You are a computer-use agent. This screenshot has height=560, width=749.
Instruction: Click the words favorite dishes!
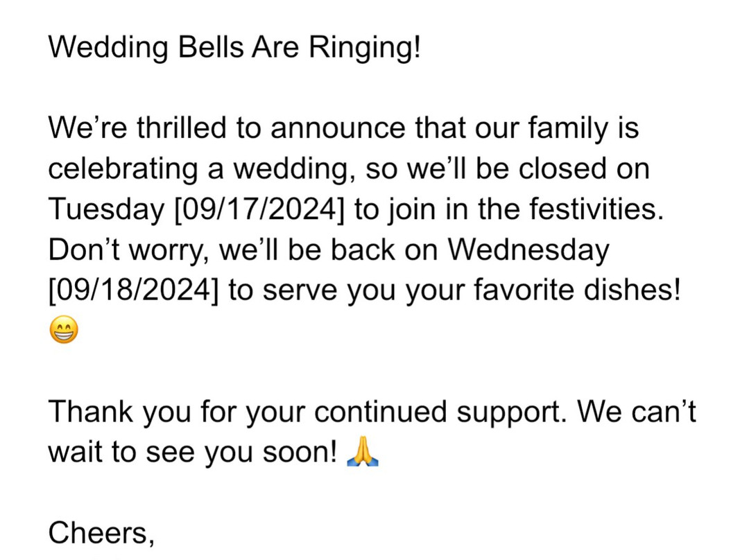pos(577,290)
